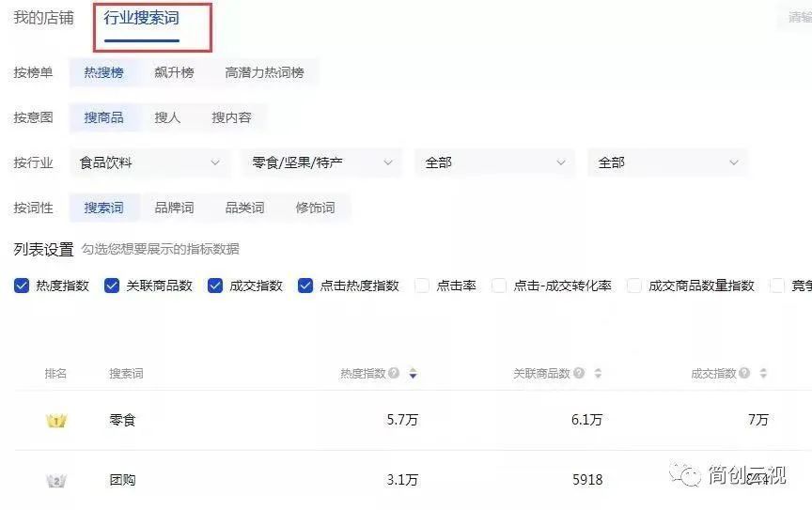Uncheck the 点击热度指数 checkbox
Screen dimensions: 812x510
pyautogui.click(x=305, y=286)
